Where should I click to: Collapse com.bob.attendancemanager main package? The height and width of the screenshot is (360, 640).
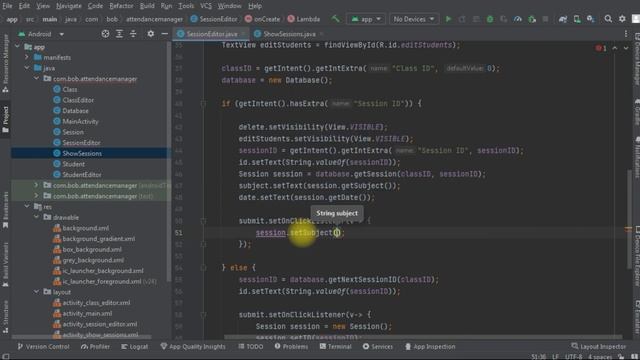(36, 79)
